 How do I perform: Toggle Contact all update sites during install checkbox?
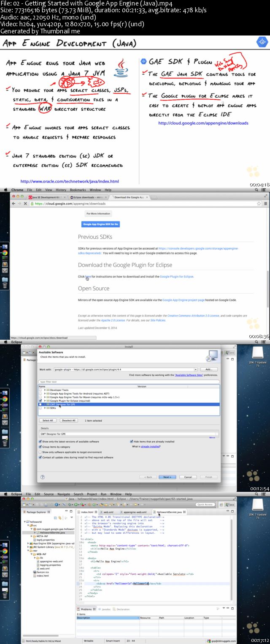tap(40, 457)
